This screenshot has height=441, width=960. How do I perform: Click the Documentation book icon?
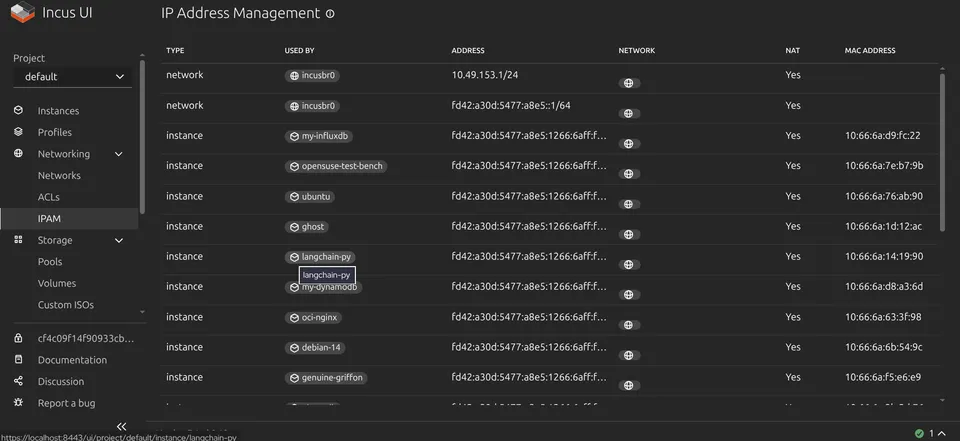tap(18, 360)
